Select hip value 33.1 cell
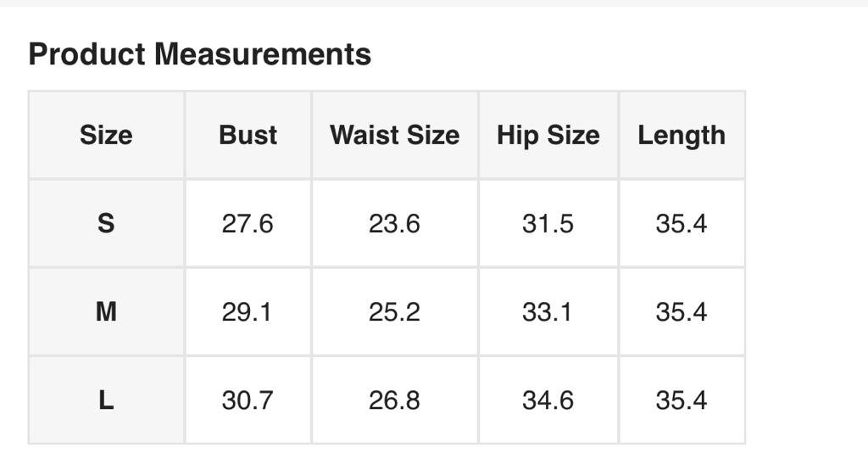868x453 pixels. pos(548,312)
